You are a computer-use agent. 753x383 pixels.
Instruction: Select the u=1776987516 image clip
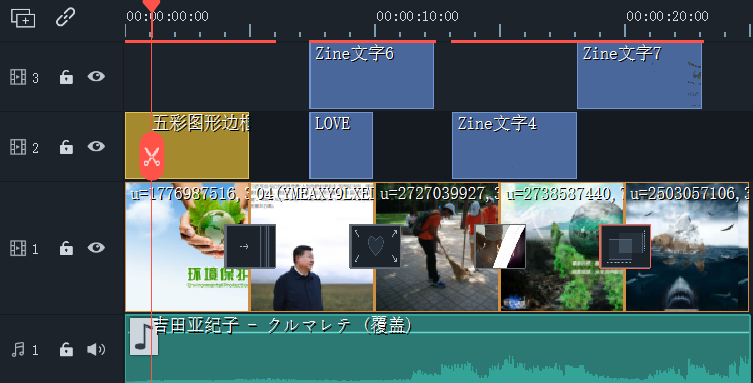pyautogui.click(x=187, y=247)
